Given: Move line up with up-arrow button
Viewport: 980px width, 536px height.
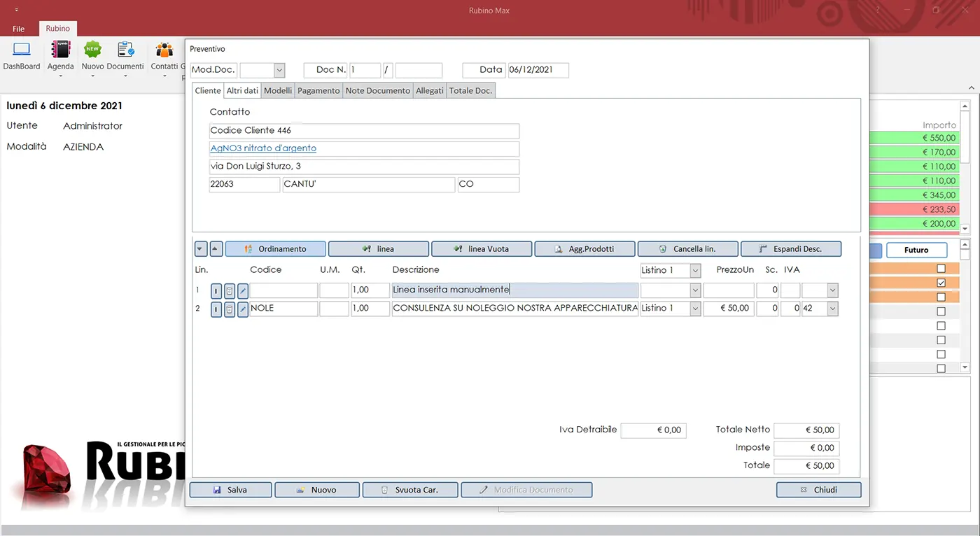Looking at the screenshot, I should [x=216, y=248].
